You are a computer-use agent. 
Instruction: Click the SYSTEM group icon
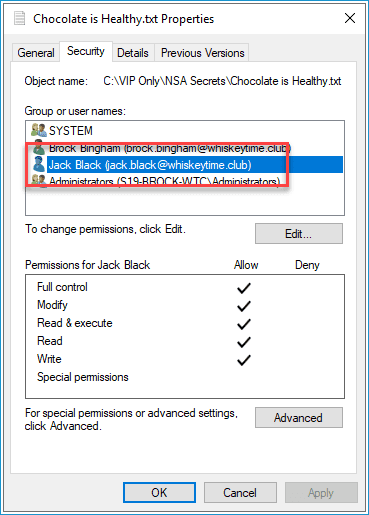(39, 130)
